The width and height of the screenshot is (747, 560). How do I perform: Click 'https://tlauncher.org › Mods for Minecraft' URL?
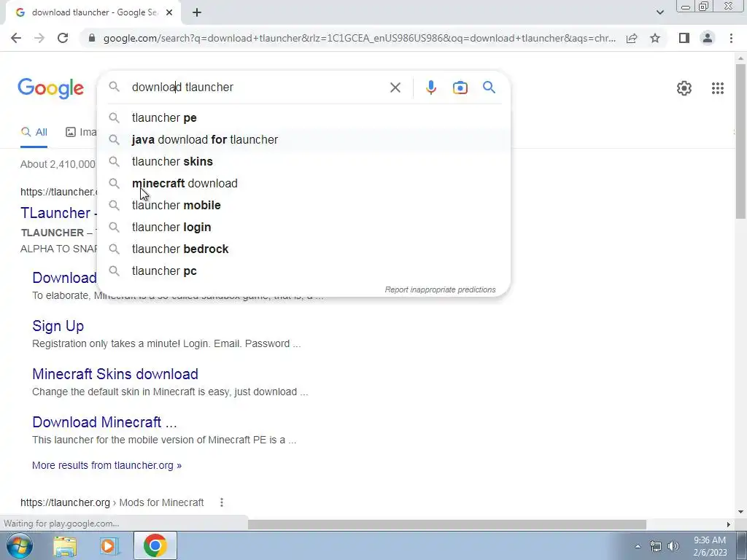point(112,502)
